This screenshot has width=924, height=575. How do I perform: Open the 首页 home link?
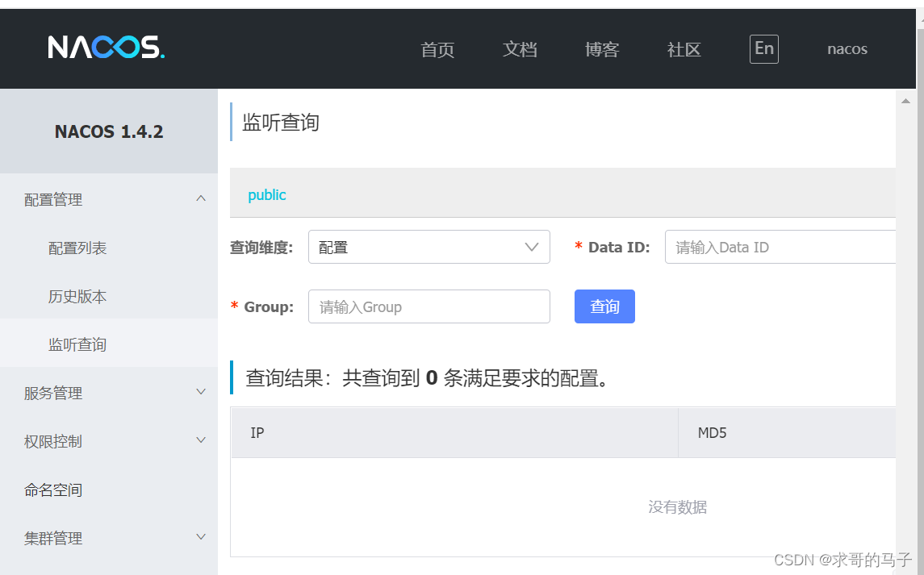point(437,49)
